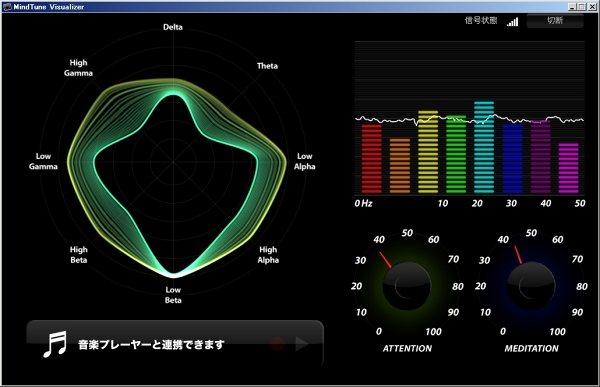Viewport: 600px width, 387px height.
Task: Maximize the MindTune Visualizer window
Action: [x=581, y=7]
